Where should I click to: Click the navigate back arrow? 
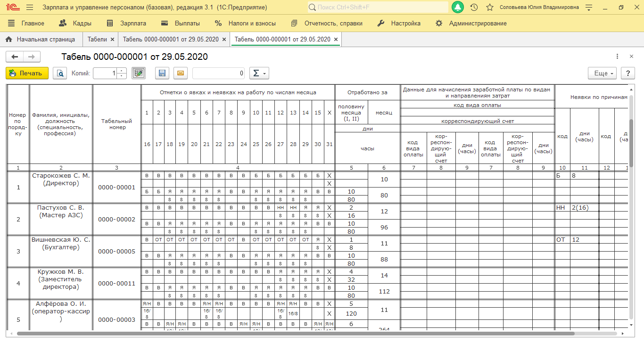[15, 57]
